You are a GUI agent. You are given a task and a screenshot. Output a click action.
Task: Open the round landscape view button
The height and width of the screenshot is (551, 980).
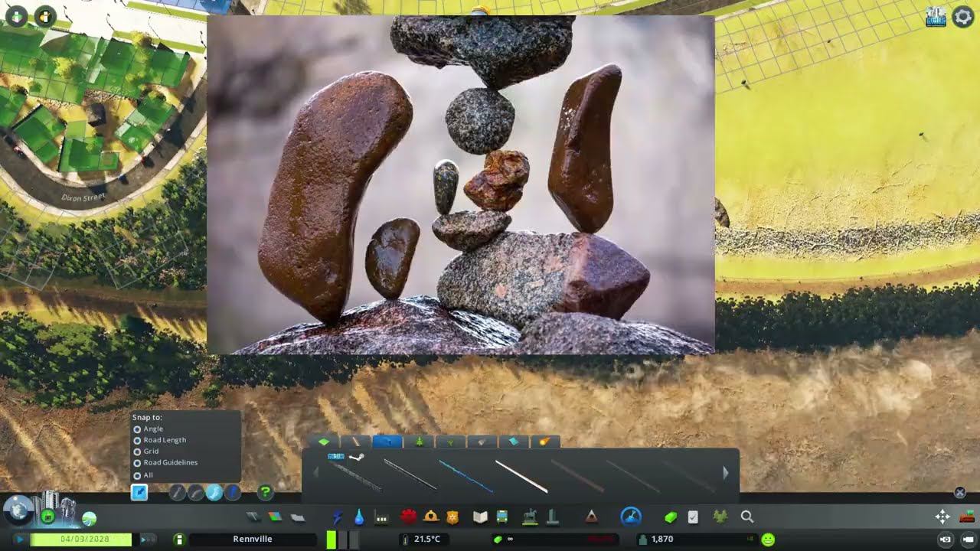pos(89,518)
